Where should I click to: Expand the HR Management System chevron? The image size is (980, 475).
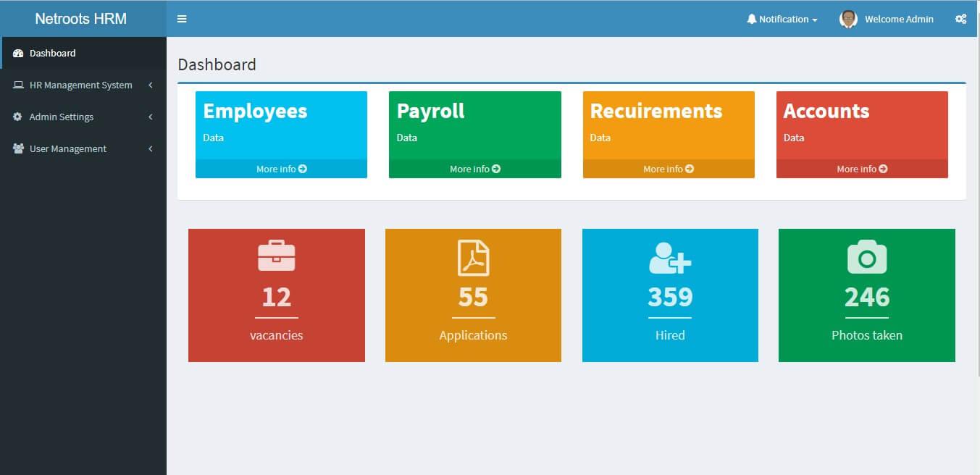pyautogui.click(x=151, y=85)
